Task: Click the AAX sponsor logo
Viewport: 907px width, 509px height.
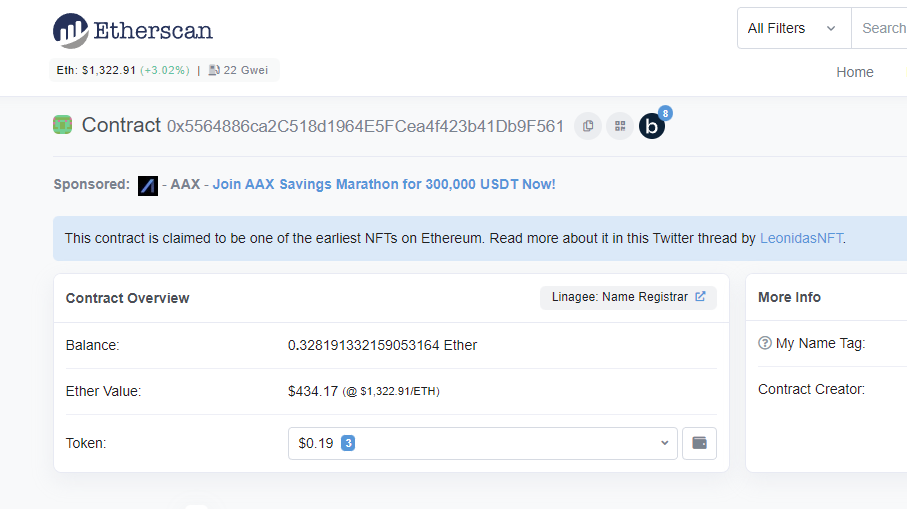Action: click(x=148, y=186)
